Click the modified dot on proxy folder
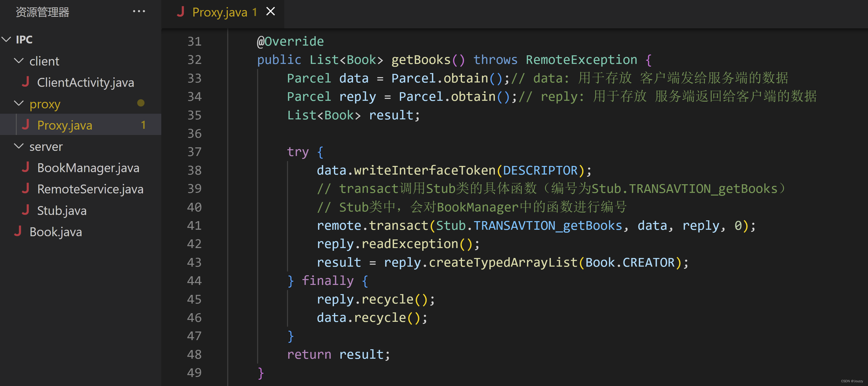 tap(141, 103)
